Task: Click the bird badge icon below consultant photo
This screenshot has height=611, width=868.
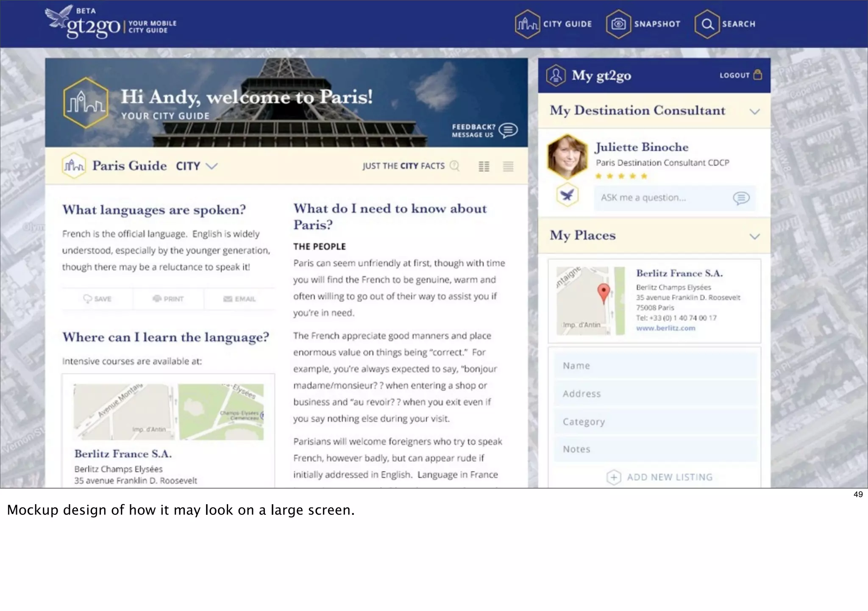Action: coord(567,195)
